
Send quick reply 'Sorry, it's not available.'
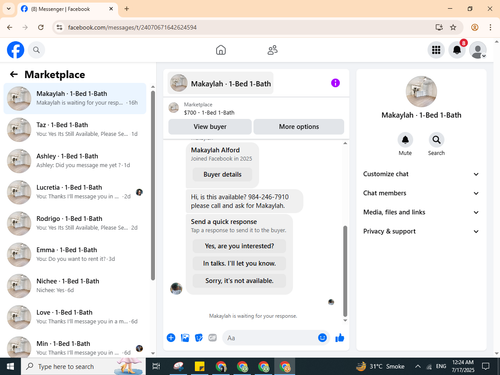click(239, 281)
